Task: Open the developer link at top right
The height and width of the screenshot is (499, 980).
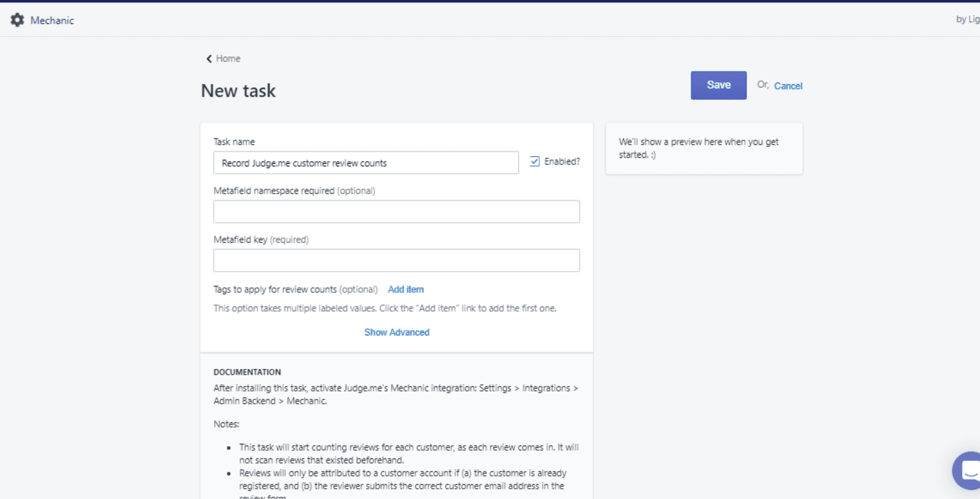Action: click(967, 19)
